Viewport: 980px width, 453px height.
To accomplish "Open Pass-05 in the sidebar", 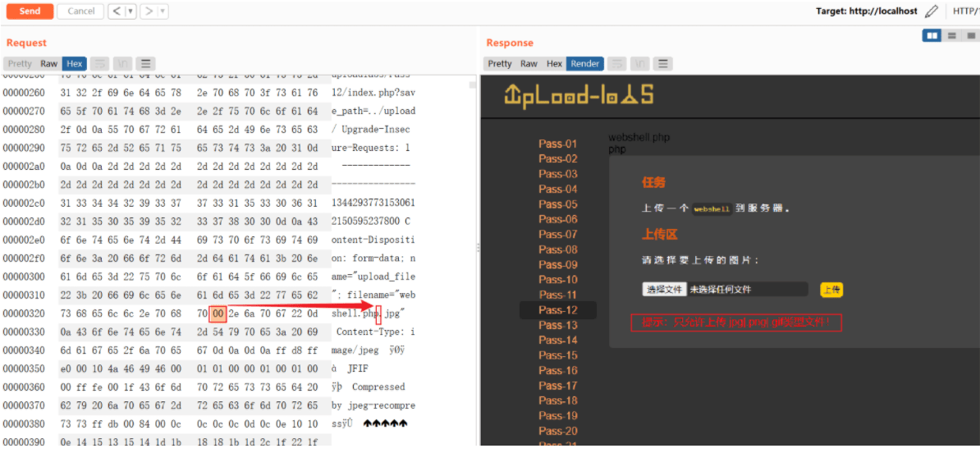I will pos(558,204).
